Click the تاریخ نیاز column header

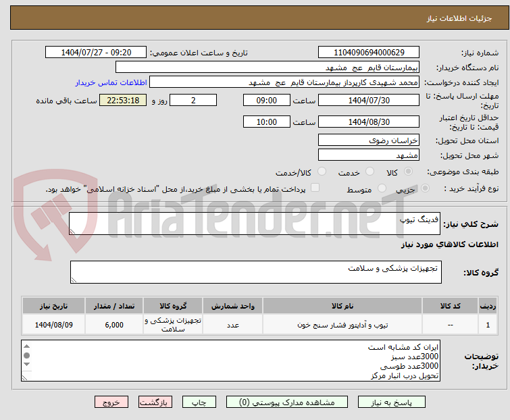53,306
